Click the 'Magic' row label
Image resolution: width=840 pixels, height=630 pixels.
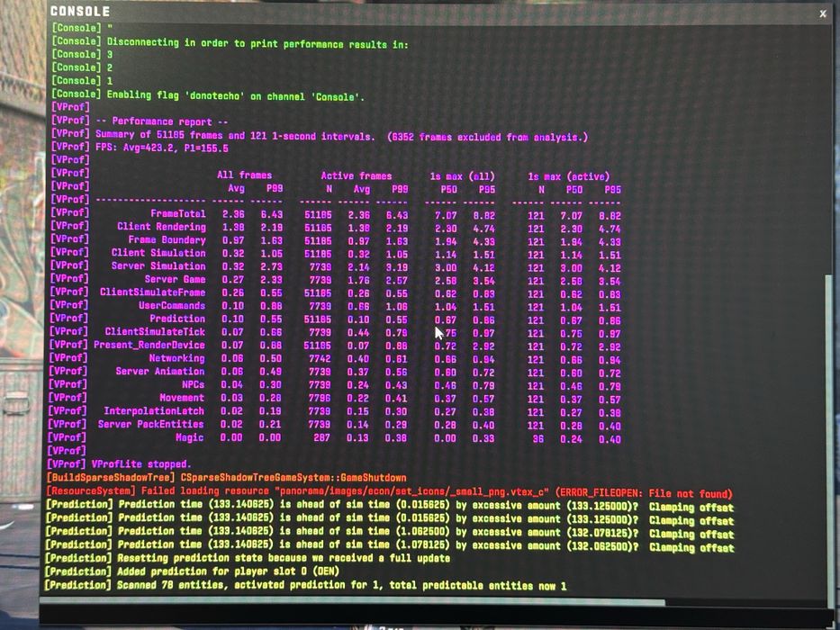click(190, 437)
